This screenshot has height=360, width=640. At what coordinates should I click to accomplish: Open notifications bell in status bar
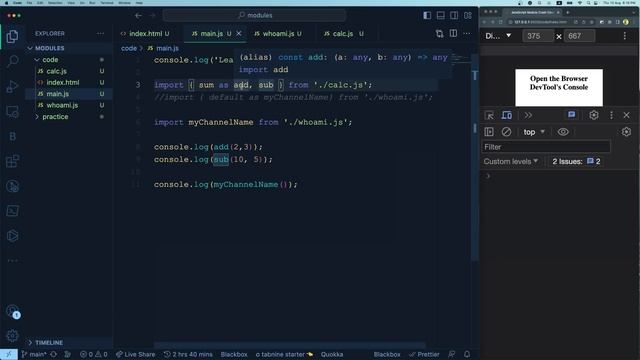click(467, 354)
